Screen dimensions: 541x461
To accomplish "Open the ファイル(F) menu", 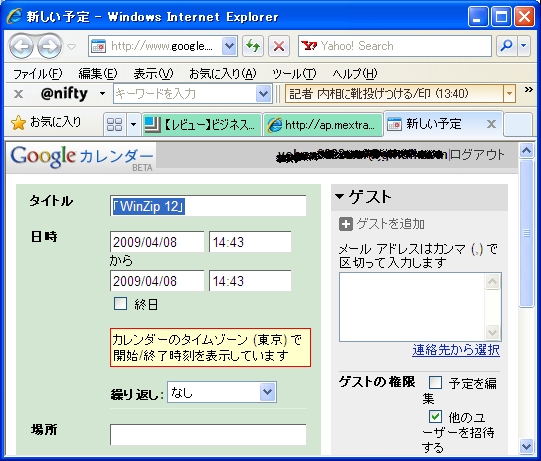I will (x=37, y=73).
